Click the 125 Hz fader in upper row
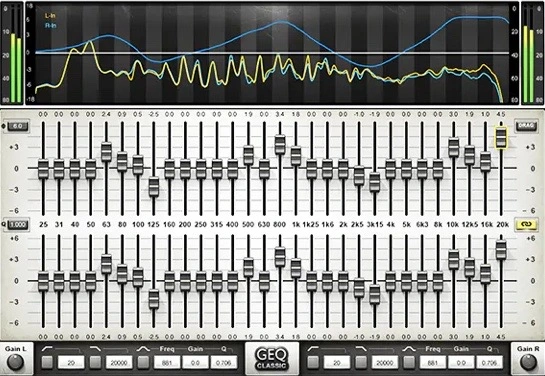The image size is (545, 376). pyautogui.click(x=154, y=187)
